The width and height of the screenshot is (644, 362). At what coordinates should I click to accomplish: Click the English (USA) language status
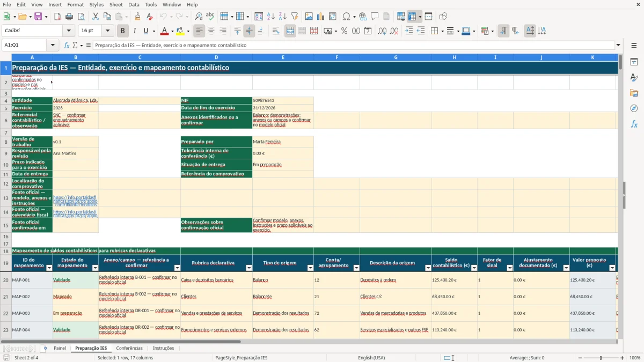(371, 358)
